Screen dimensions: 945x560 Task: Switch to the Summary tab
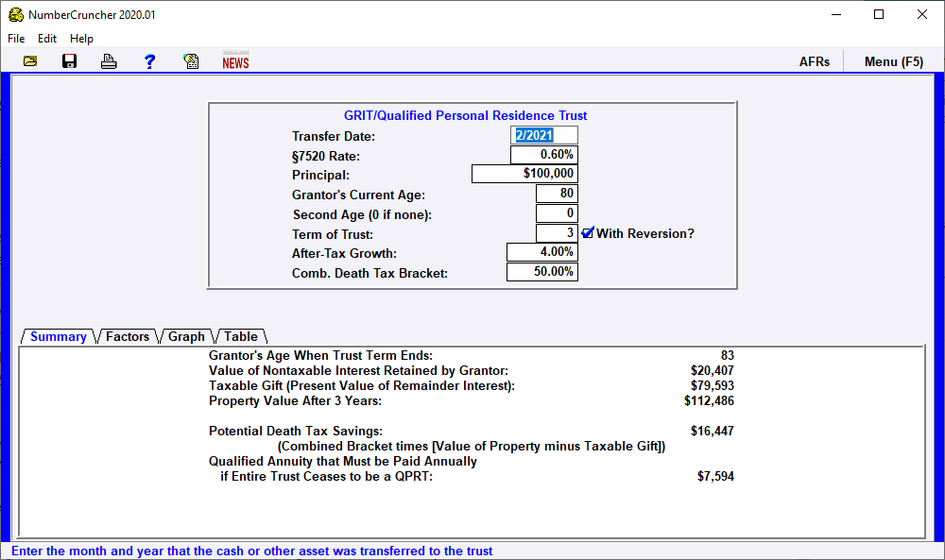59,336
